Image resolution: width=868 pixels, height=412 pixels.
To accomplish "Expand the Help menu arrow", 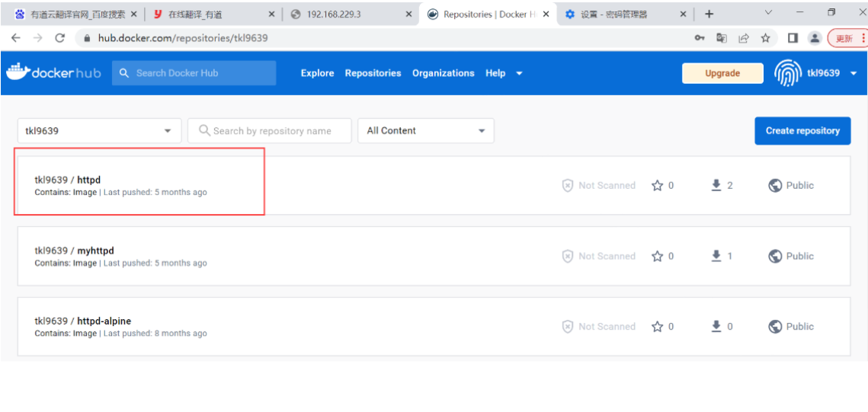I will click(519, 73).
